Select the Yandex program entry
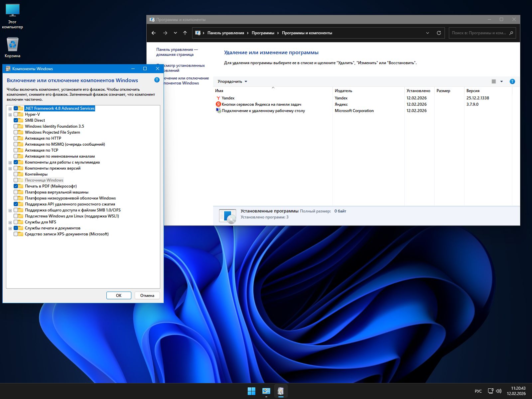 228,98
